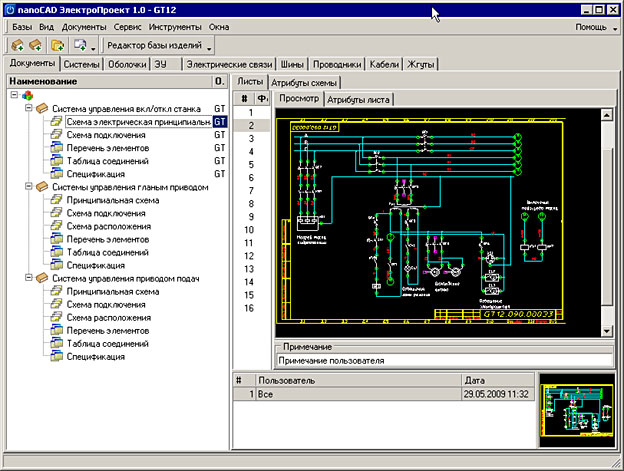The image size is (624, 471).
Task: Click the Пользователь column header
Action: 358,380
